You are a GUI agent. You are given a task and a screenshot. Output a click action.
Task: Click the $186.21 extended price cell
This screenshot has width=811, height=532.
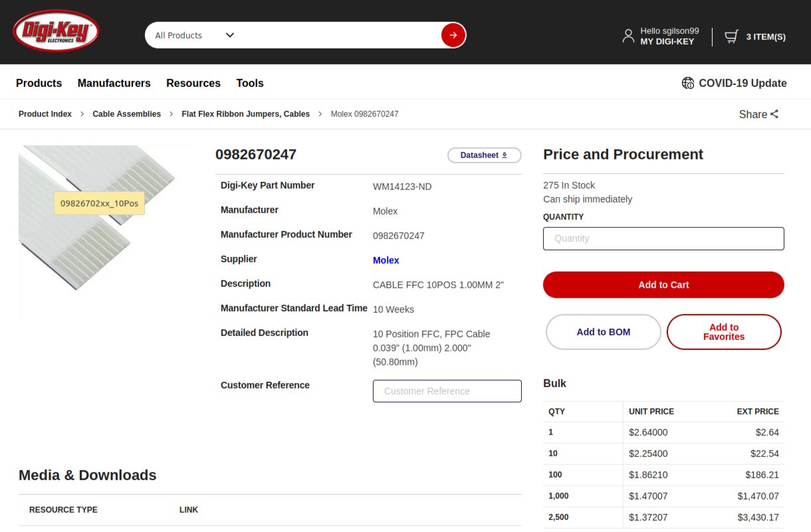762,475
